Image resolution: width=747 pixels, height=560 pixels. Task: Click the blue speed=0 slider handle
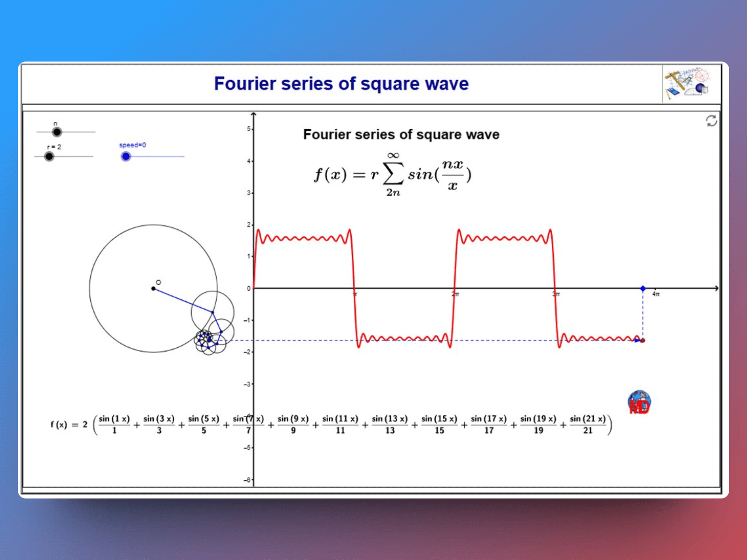126,156
